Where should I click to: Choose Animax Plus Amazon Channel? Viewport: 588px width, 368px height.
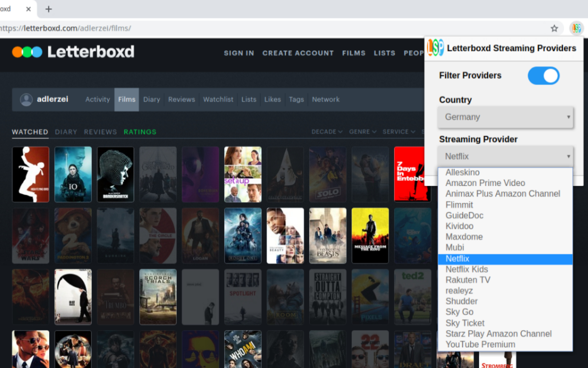click(x=505, y=194)
